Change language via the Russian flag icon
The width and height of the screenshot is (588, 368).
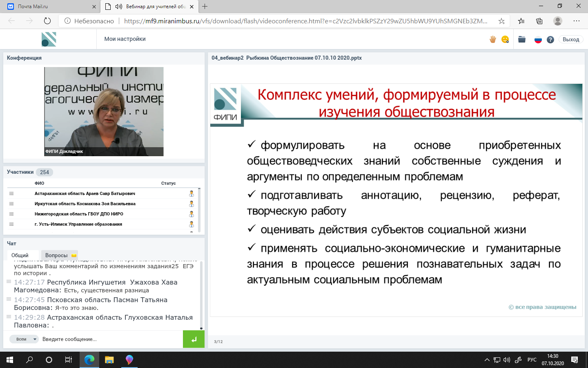tap(538, 40)
